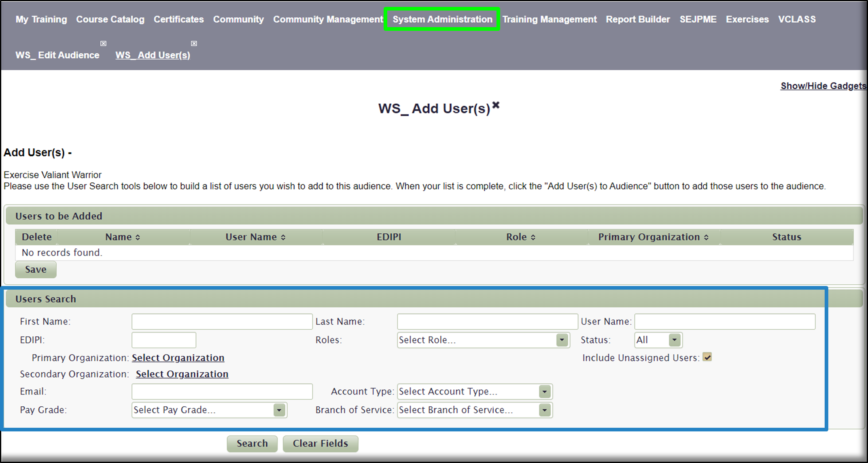Open the Status dropdown set to All

point(674,340)
